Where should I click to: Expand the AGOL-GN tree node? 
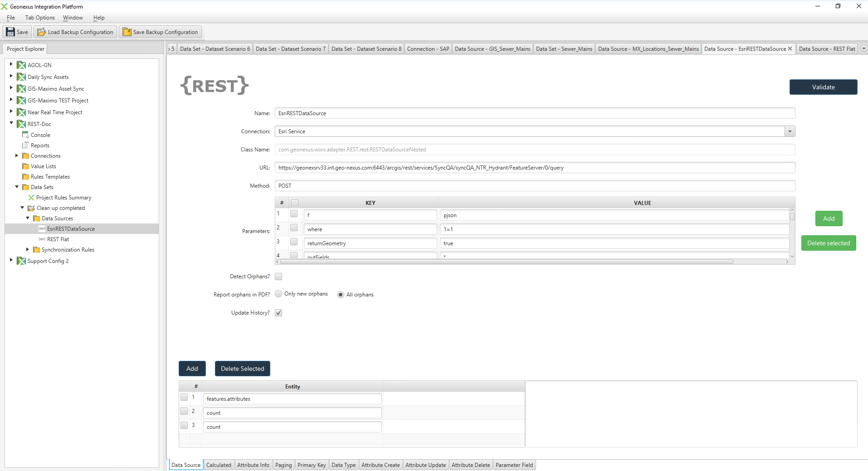(x=11, y=64)
